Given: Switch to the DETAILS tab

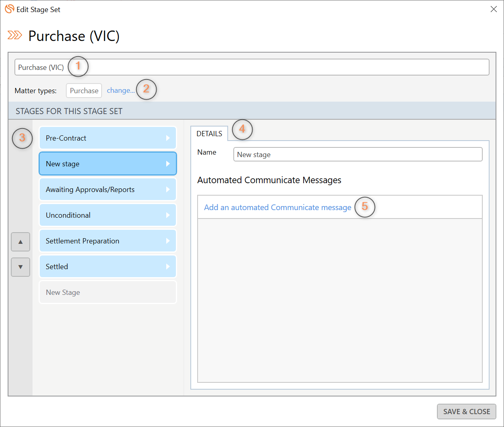Looking at the screenshot, I should tap(209, 134).
